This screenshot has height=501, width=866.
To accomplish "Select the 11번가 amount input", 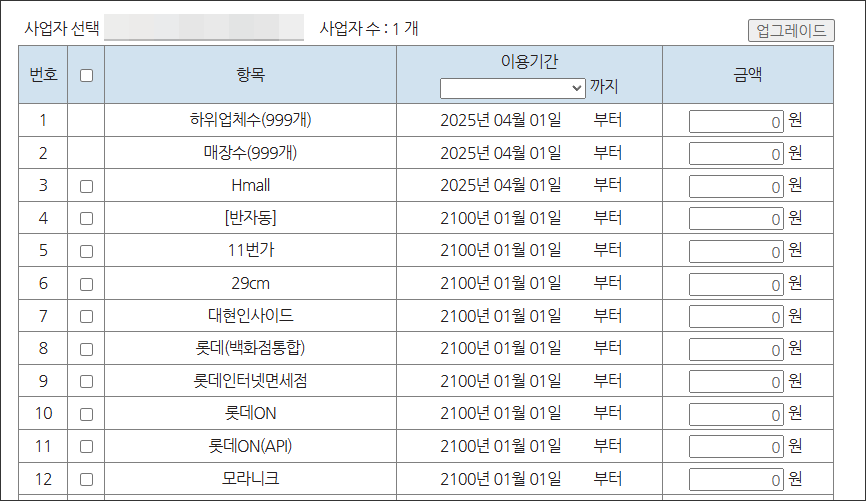I will (x=736, y=251).
